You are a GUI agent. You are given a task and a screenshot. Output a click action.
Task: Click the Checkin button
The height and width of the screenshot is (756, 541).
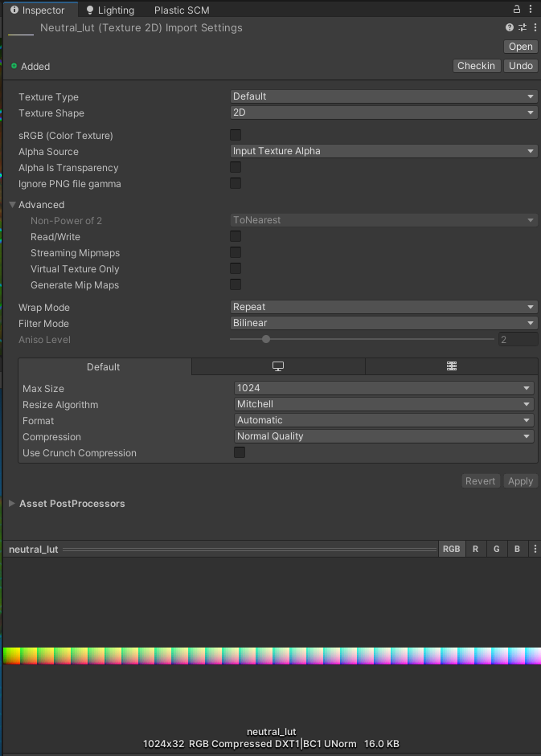476,65
